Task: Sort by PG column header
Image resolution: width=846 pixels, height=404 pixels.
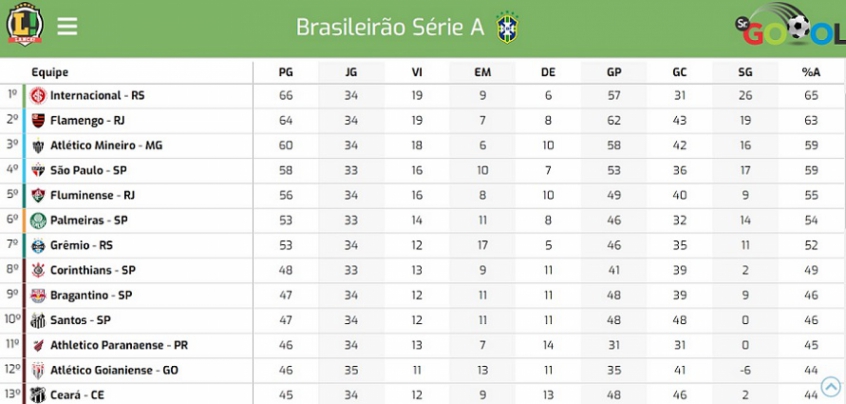Action: pos(286,72)
